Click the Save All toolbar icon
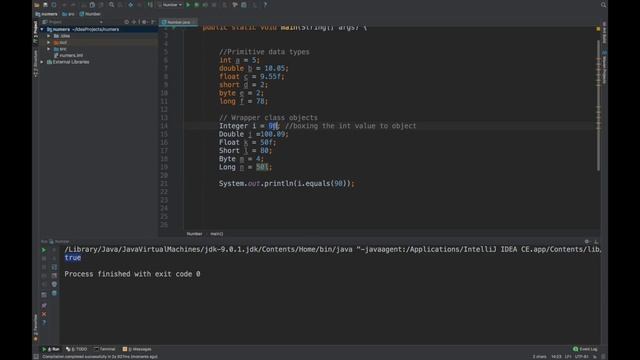Screen dimensions: 640x360 tap(45, 5)
